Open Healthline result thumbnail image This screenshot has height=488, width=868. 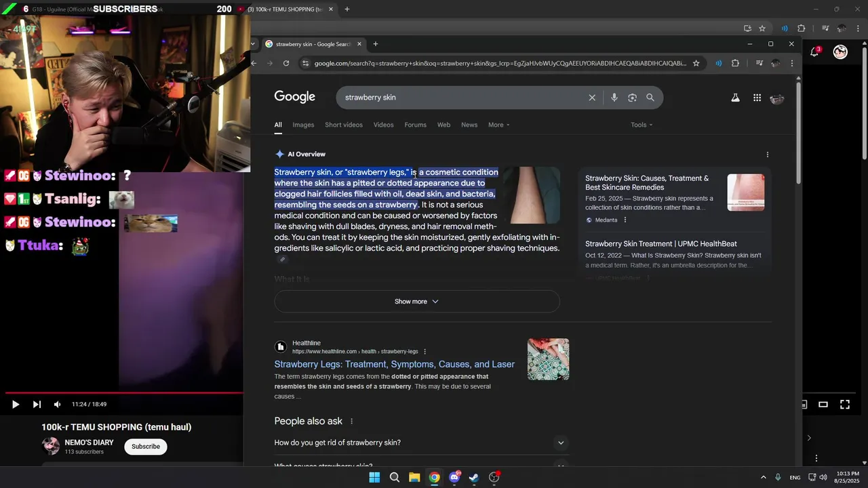coord(548,359)
